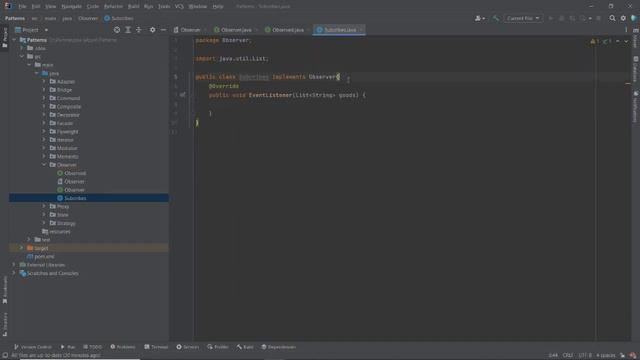The image size is (640, 360).
Task: Open the Version Control tool window
Action: 33,347
